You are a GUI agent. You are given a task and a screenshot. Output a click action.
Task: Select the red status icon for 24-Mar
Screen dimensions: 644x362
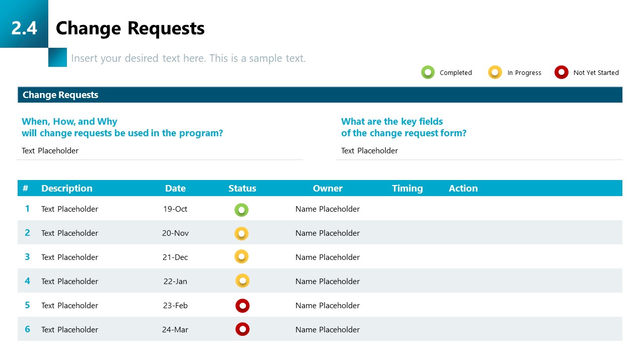[x=243, y=329]
